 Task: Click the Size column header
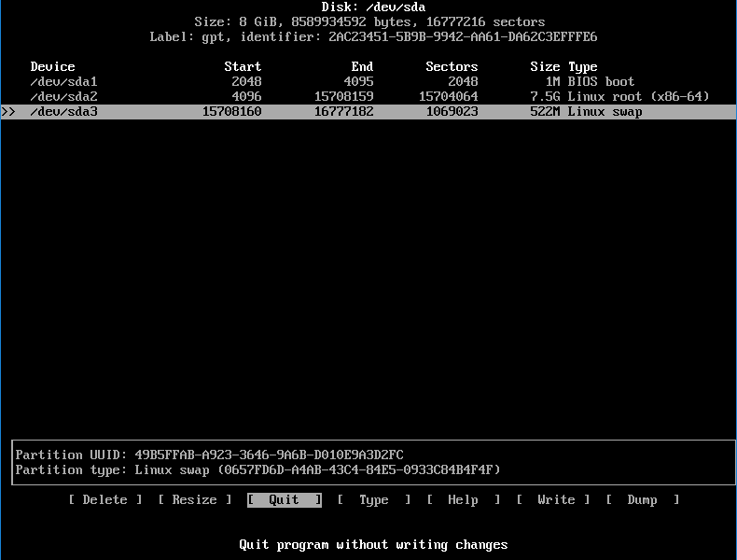pyautogui.click(x=545, y=66)
